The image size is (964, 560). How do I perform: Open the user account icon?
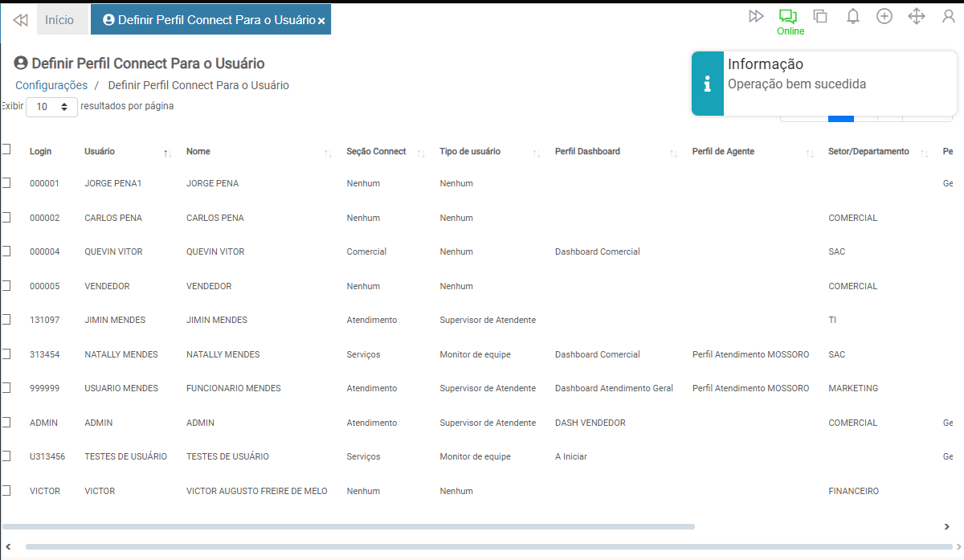pos(949,16)
